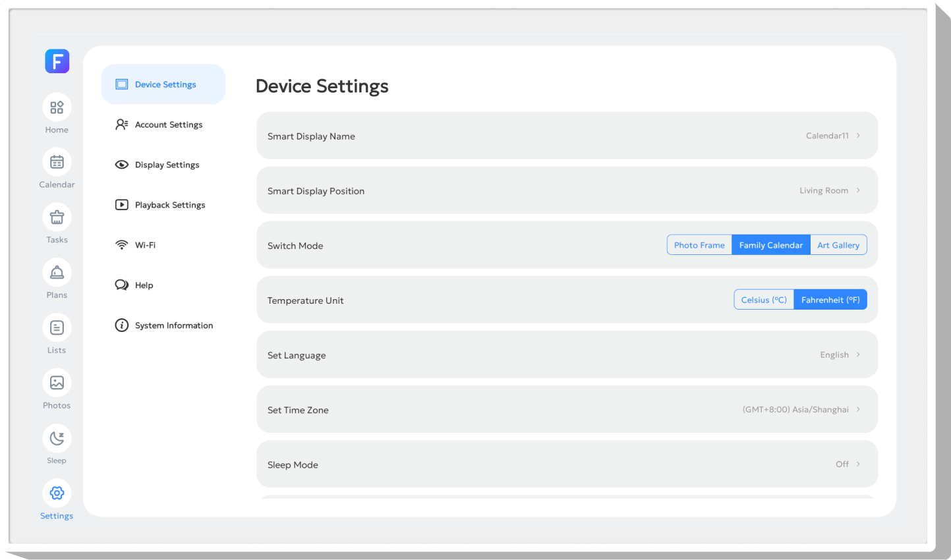Select Photo Frame switch mode
The image size is (951, 560).
pyautogui.click(x=699, y=245)
